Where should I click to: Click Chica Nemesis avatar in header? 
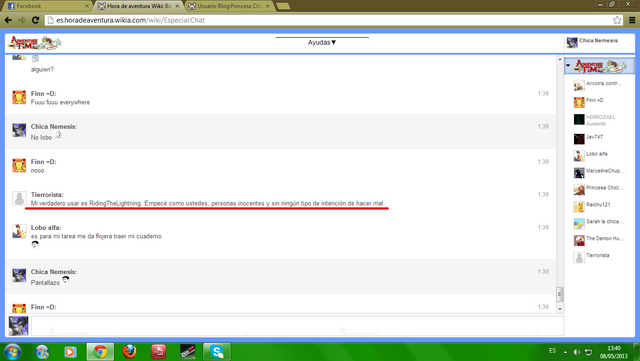pos(572,42)
